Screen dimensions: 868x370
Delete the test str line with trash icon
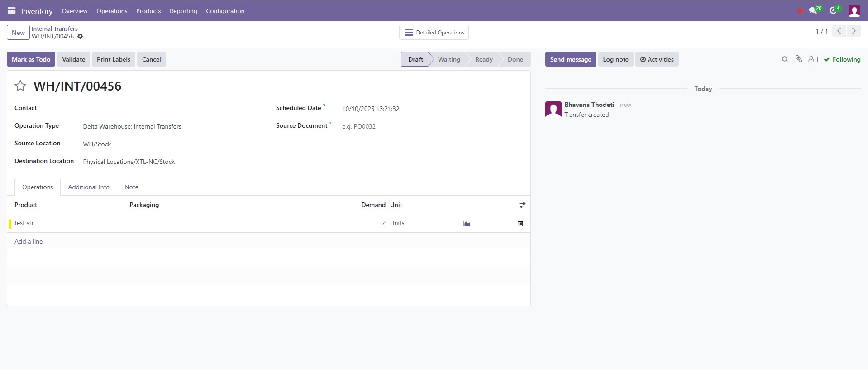(520, 223)
